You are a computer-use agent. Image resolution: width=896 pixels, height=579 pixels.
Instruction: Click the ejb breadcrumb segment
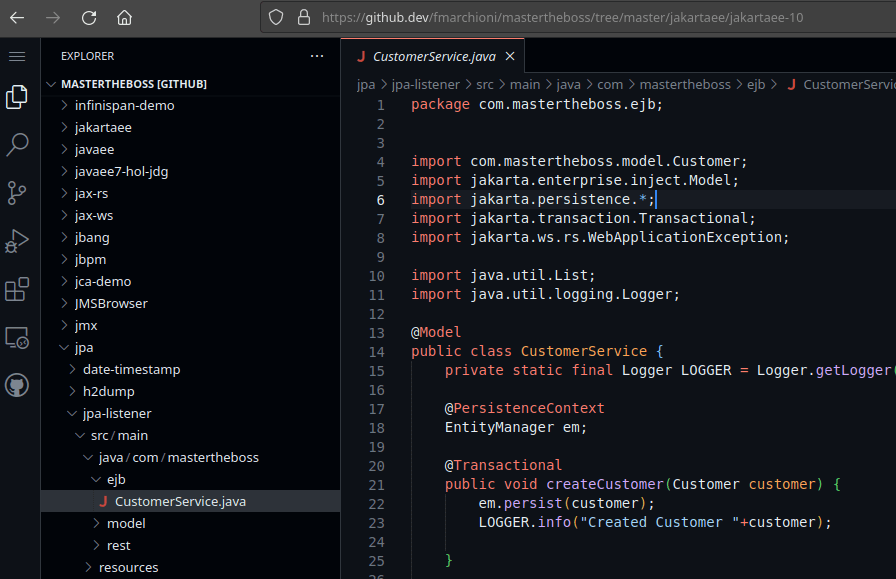[756, 85]
